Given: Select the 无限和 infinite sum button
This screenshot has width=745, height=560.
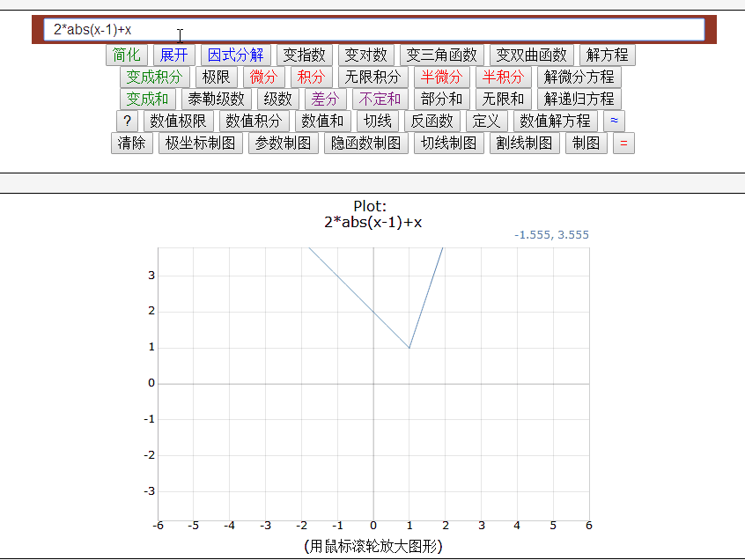Looking at the screenshot, I should (x=503, y=99).
